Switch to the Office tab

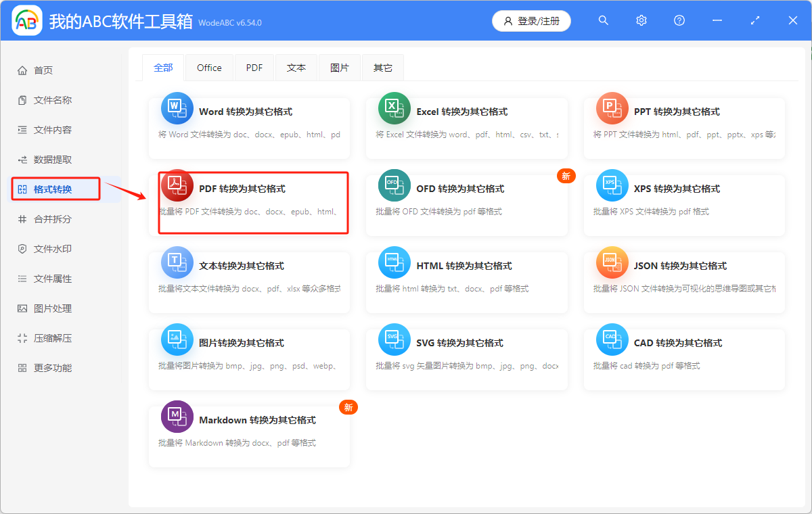click(209, 68)
